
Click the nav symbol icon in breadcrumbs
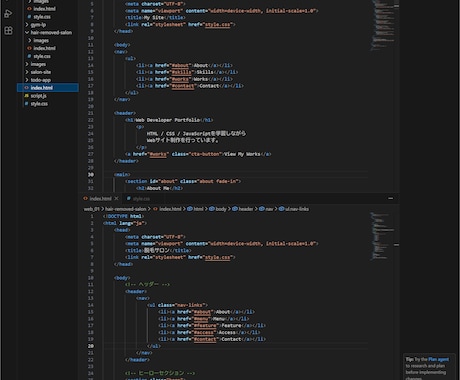pos(262,209)
